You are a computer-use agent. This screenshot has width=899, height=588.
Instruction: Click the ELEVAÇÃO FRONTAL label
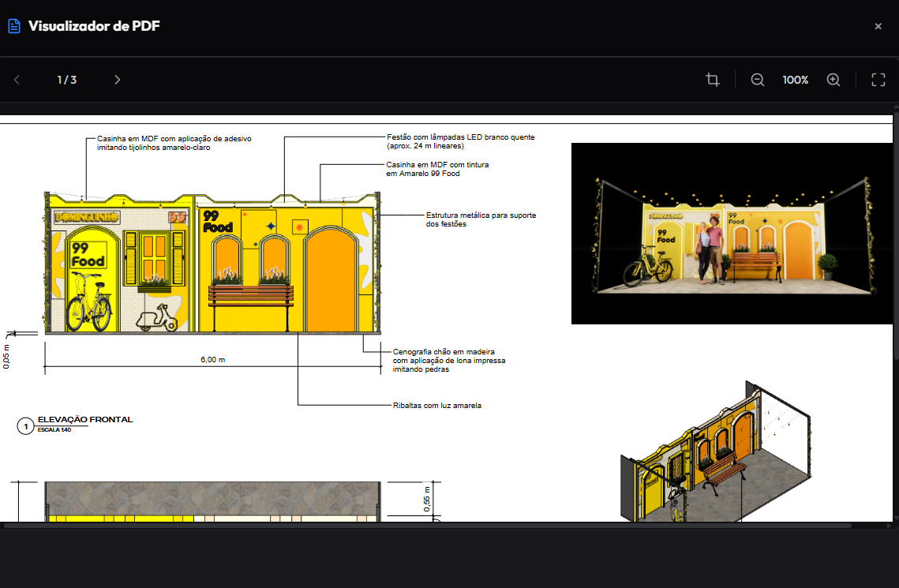(x=85, y=420)
